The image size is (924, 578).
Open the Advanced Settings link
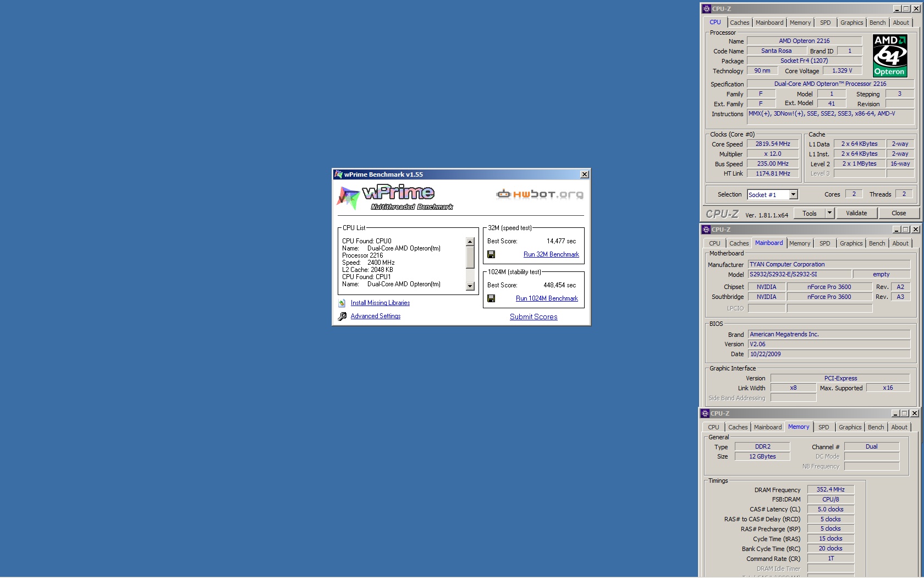(x=376, y=317)
